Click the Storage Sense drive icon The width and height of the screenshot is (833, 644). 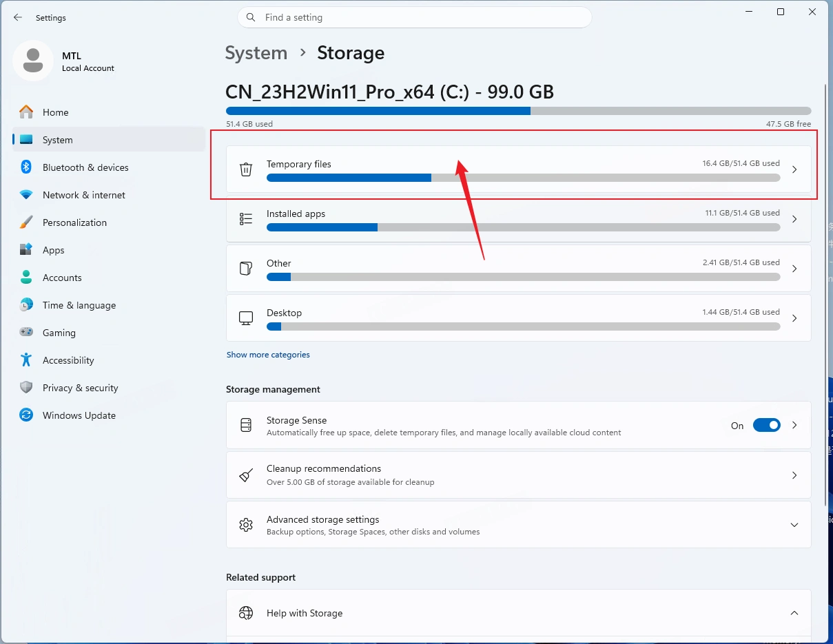tap(246, 426)
